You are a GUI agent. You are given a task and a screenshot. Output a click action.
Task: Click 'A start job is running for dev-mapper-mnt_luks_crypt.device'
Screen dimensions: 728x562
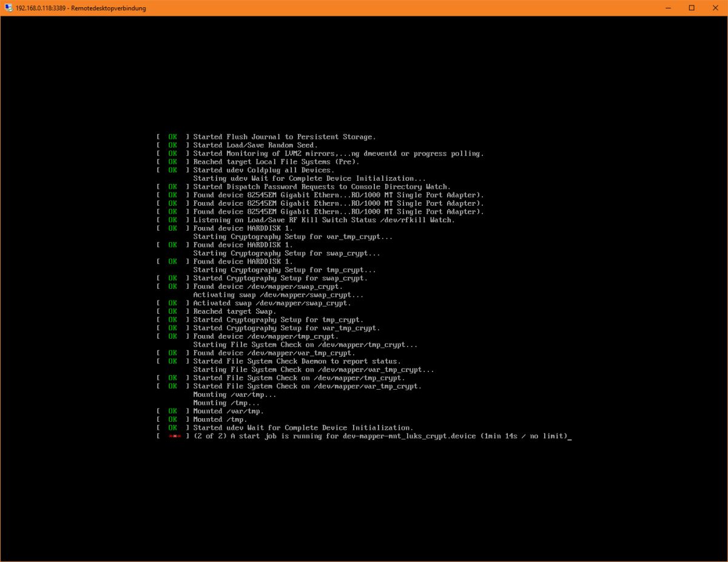pyautogui.click(x=352, y=436)
